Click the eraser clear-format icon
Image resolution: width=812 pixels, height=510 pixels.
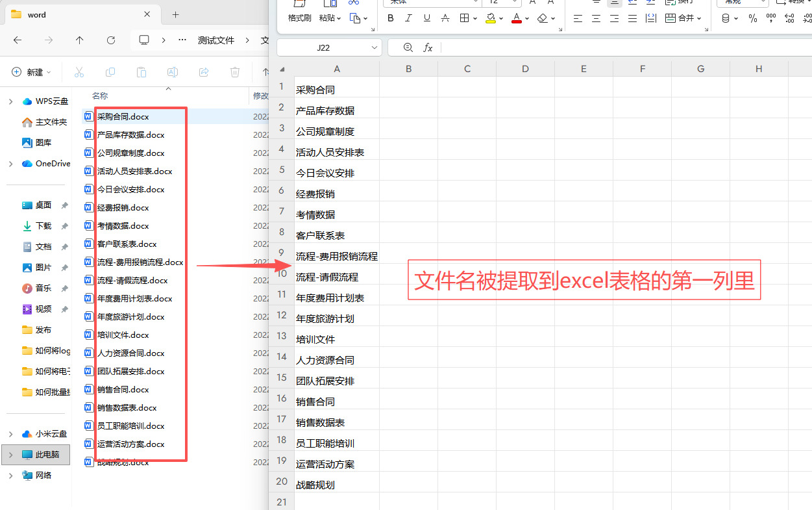click(x=543, y=18)
